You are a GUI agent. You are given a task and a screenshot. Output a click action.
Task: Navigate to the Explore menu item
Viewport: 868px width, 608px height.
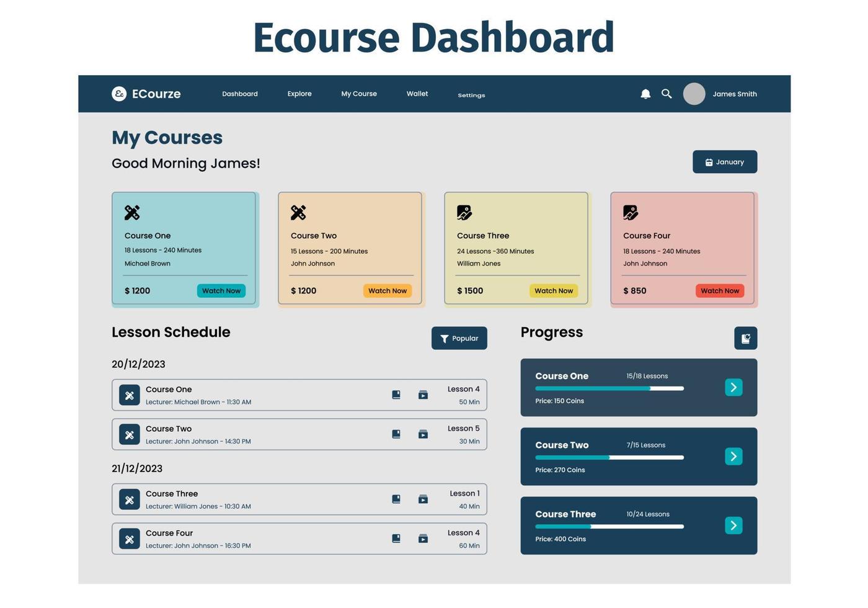pyautogui.click(x=299, y=94)
